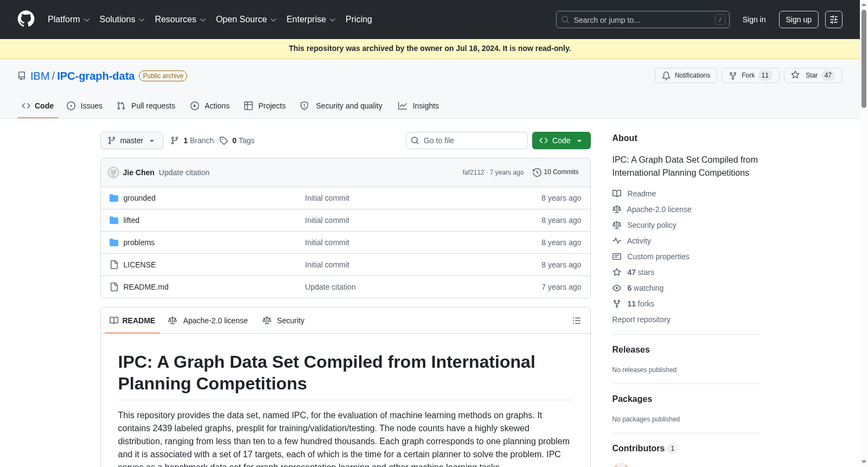Focus the Search or jump to field

pos(643,20)
